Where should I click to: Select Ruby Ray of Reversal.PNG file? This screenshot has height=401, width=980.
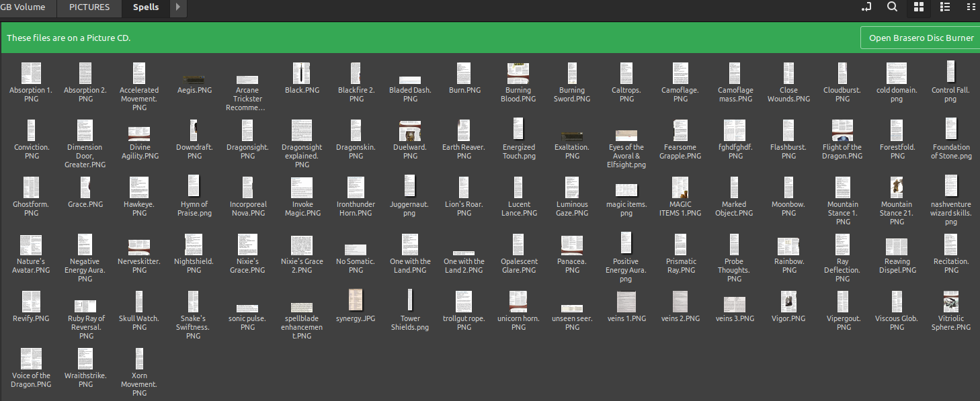85,320
